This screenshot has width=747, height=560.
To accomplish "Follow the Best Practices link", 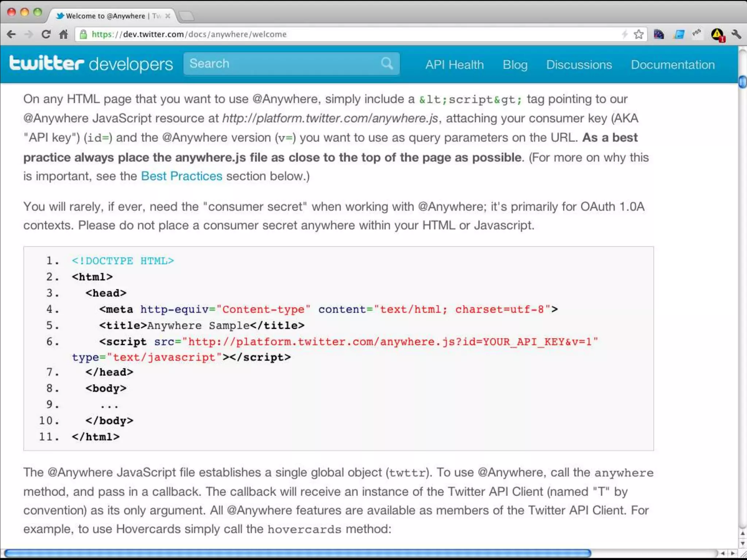I will [181, 176].
